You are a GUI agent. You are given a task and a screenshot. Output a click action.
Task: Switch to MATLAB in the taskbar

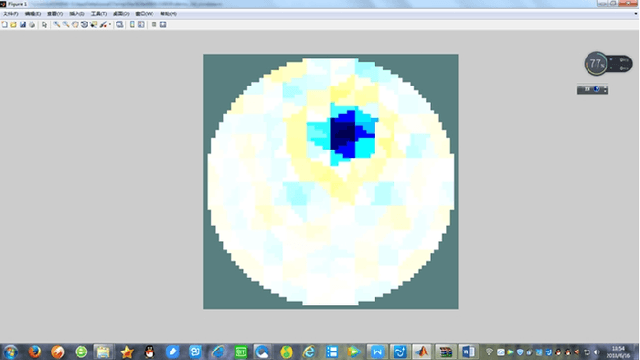pos(422,352)
